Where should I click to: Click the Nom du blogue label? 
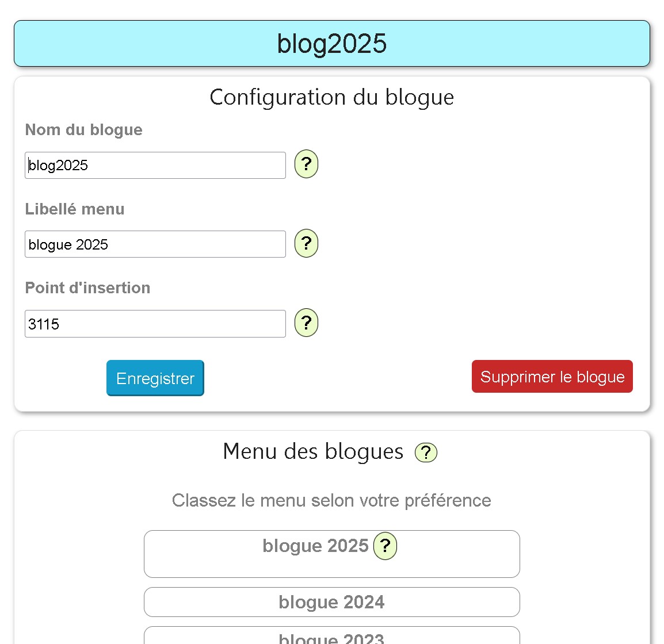coord(83,130)
